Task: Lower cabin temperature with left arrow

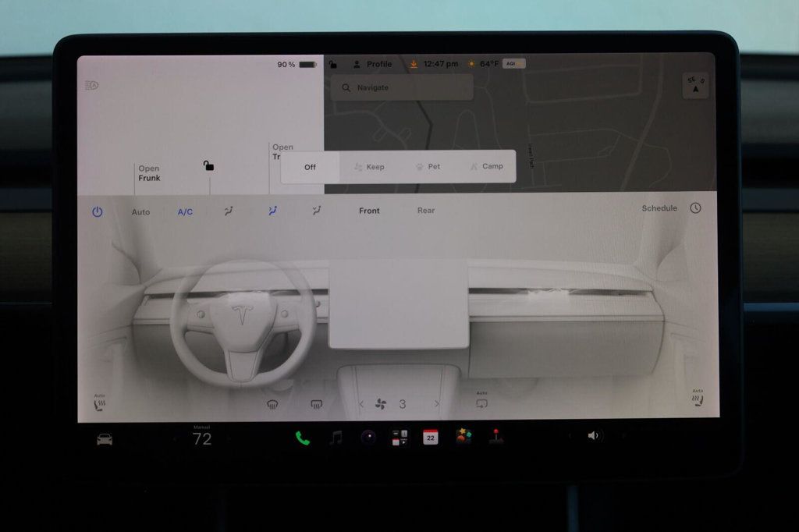Action: (x=175, y=438)
